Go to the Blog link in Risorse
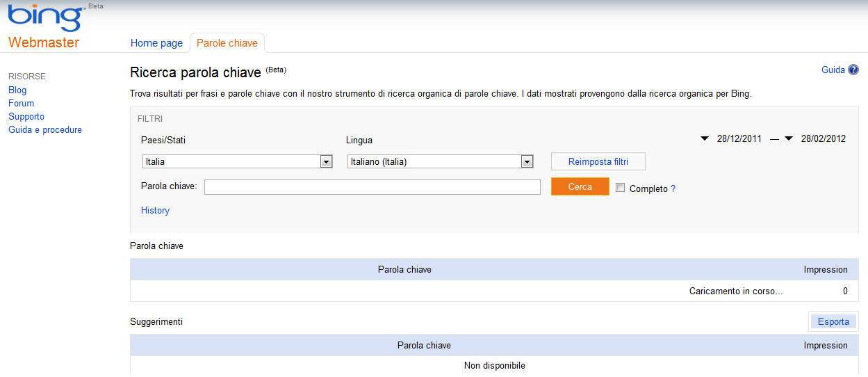 [17, 90]
